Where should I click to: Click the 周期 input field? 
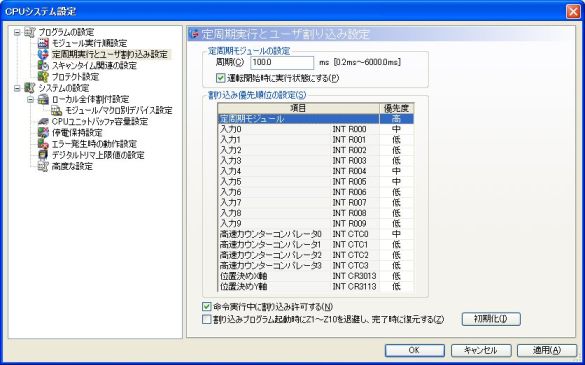(x=282, y=63)
